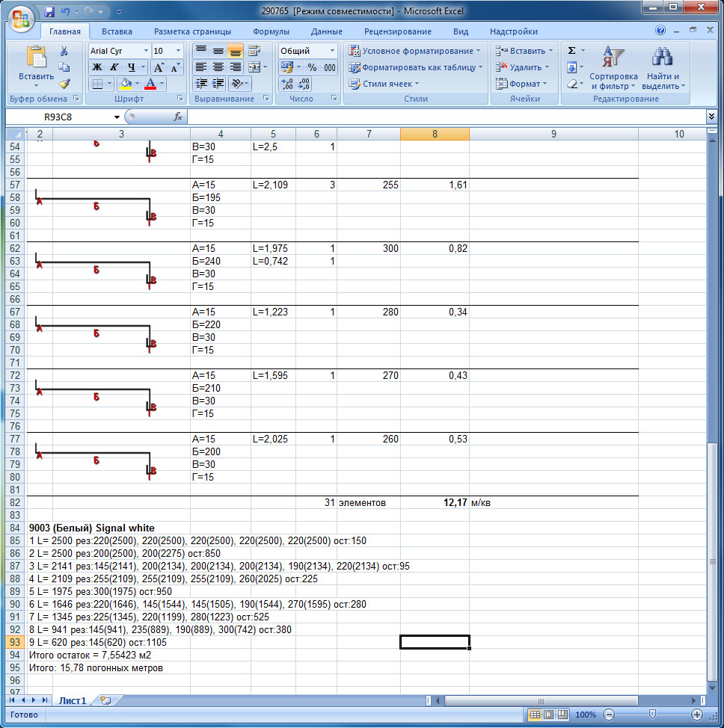Align text to the middle vertically
Image resolution: width=724 pixels, height=728 pixels.
point(218,50)
